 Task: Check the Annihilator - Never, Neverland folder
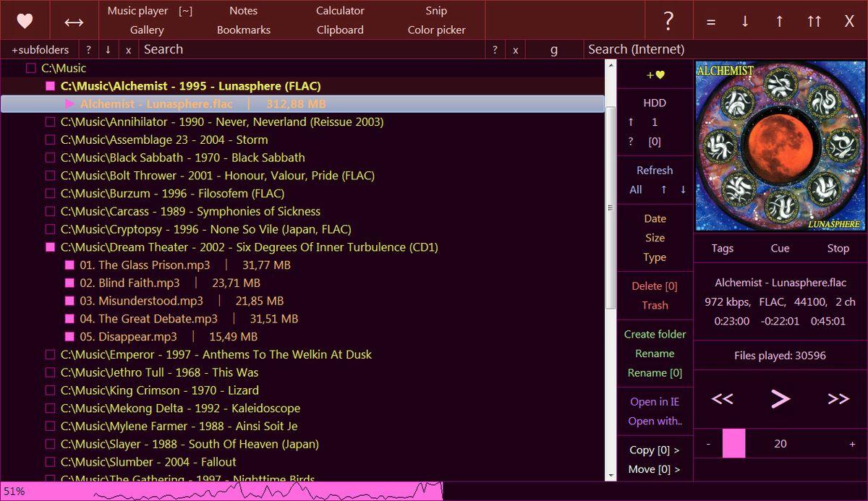tap(50, 122)
